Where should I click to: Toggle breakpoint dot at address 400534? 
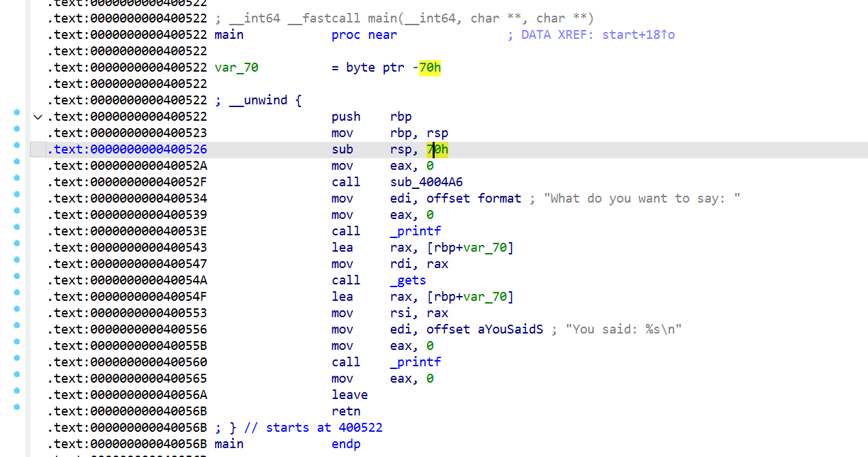click(x=17, y=194)
